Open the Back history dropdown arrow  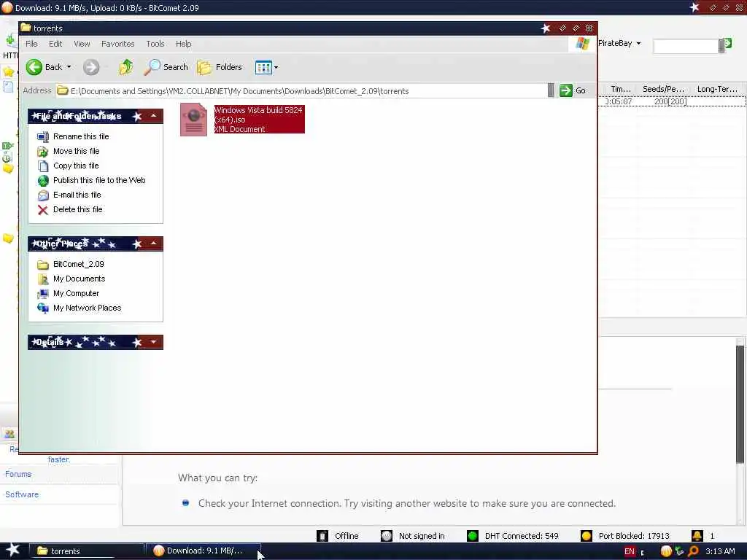[69, 67]
